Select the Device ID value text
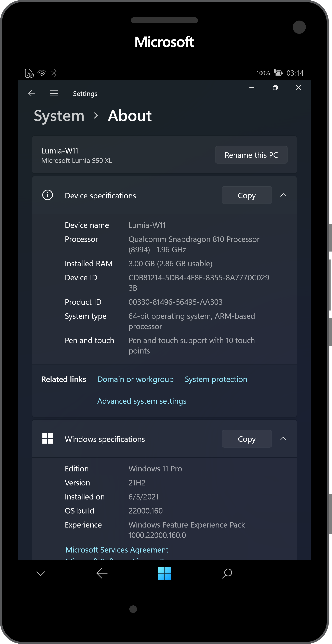This screenshot has width=332, height=644. coord(199,283)
